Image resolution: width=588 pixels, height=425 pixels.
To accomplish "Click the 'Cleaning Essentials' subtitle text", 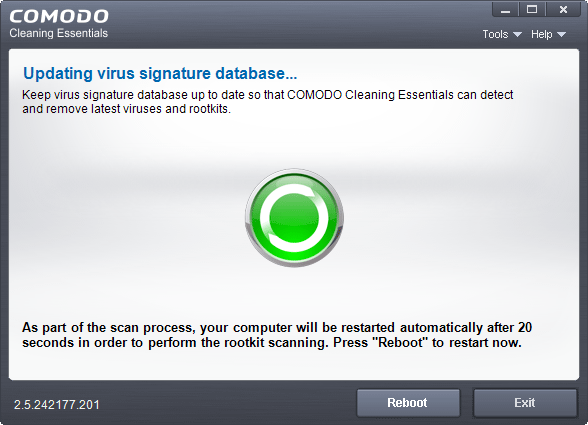I will point(58,33).
